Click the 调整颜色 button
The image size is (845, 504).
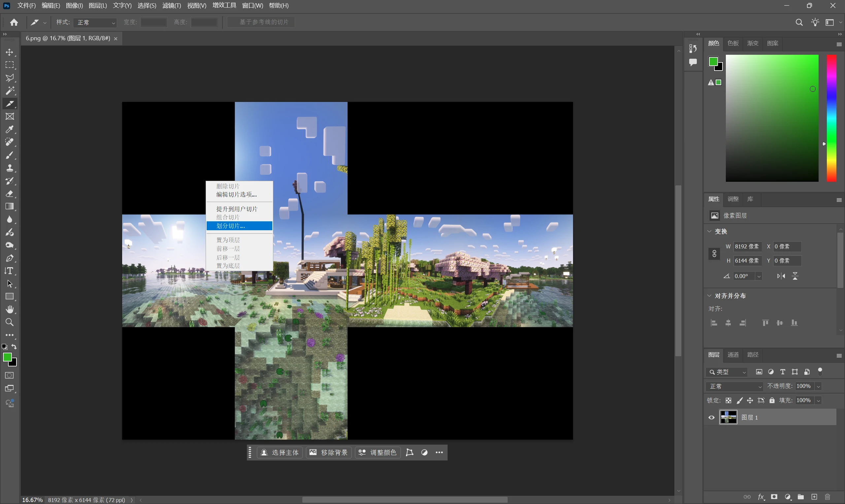378,453
